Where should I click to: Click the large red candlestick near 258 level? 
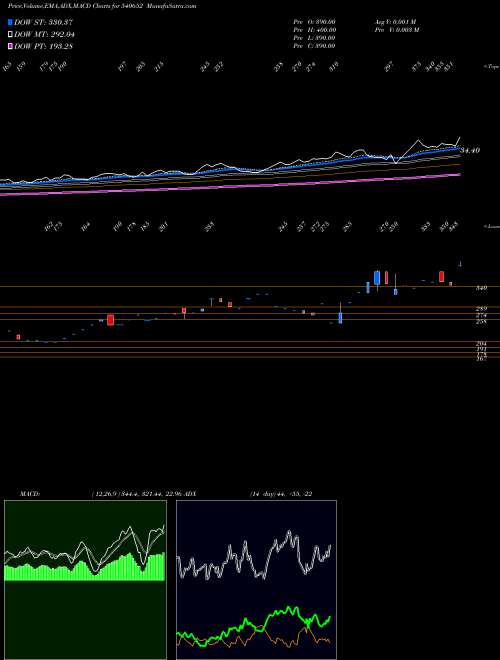click(x=111, y=320)
